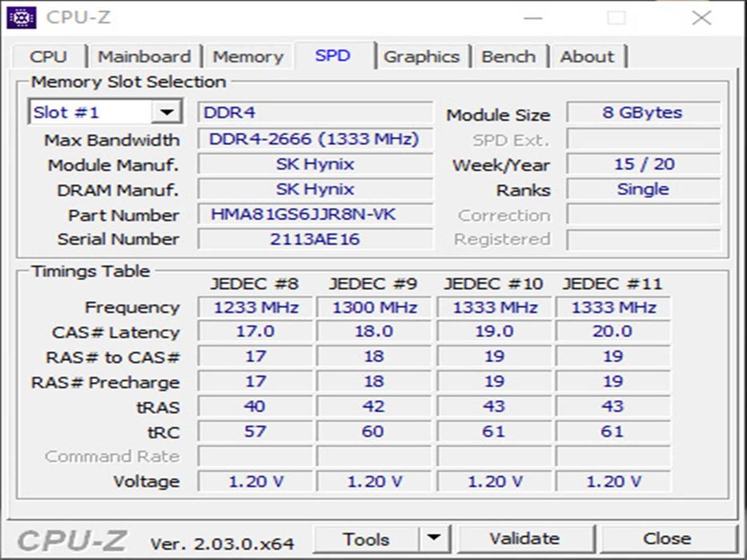Click the JEDEC #8 column header
This screenshot has width=747, height=560.
[x=255, y=284]
